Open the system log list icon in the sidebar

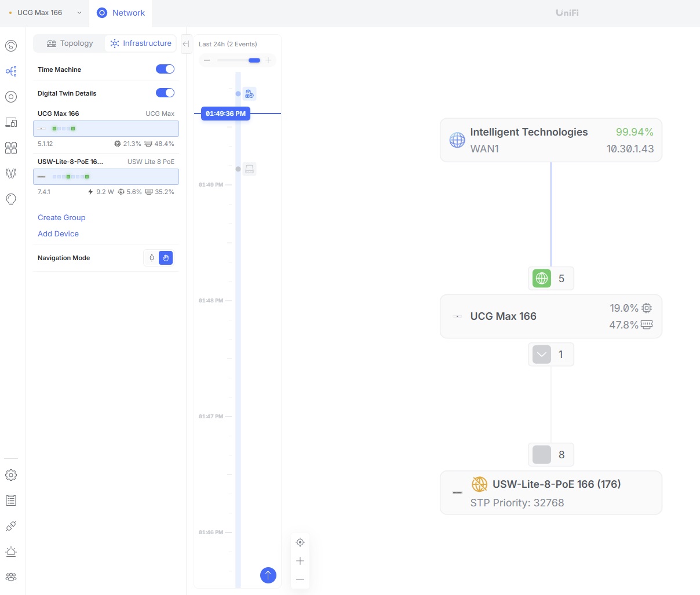(x=11, y=501)
